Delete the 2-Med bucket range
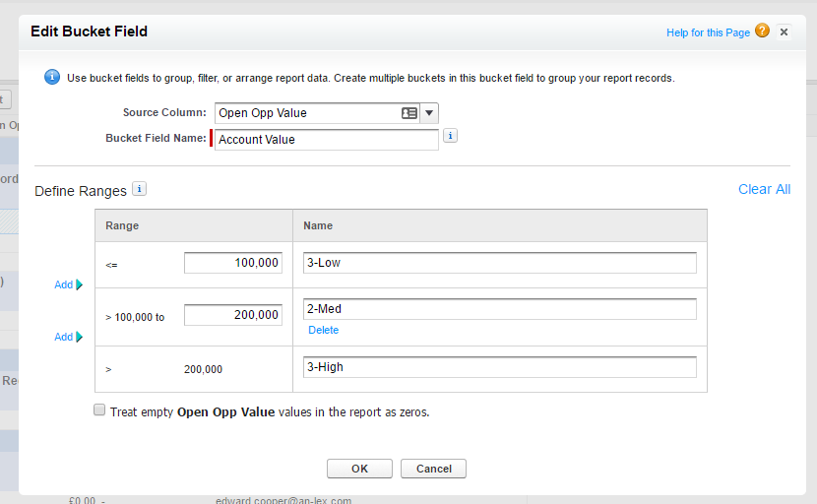Image resolution: width=817 pixels, height=504 pixels. click(323, 330)
